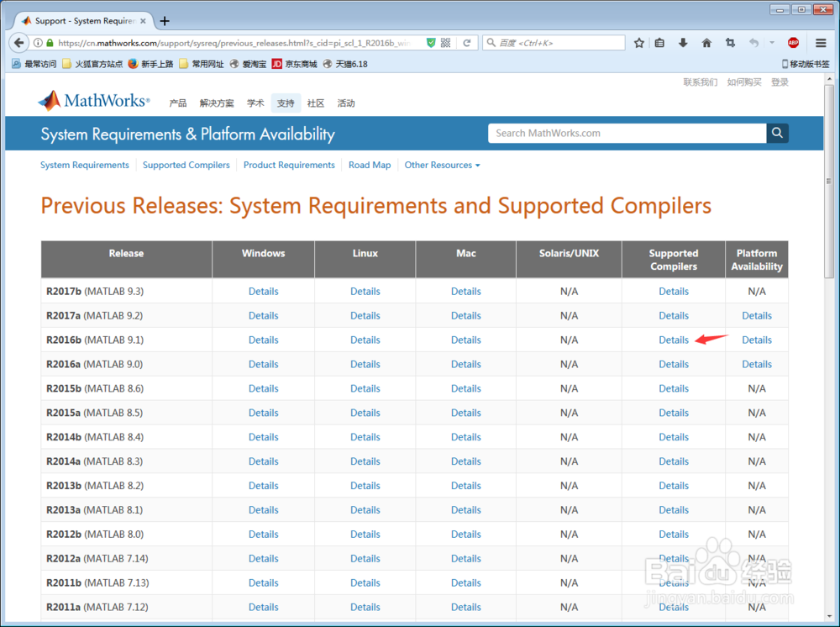Click the scrollbar down arrow
Screen dimensions: 840x627
829,616
